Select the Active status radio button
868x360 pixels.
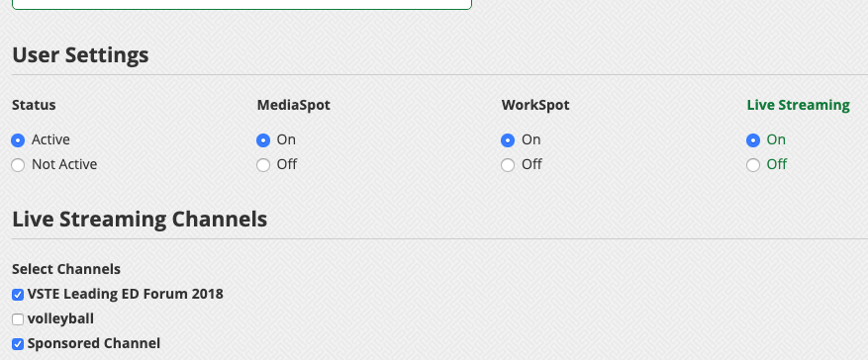click(18, 140)
